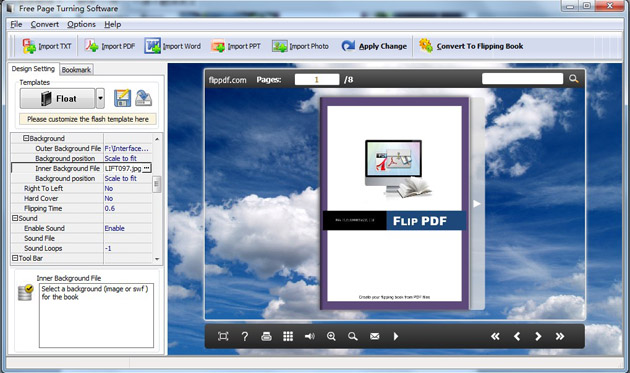Click the page number input field
The image size is (630, 373).
click(317, 80)
